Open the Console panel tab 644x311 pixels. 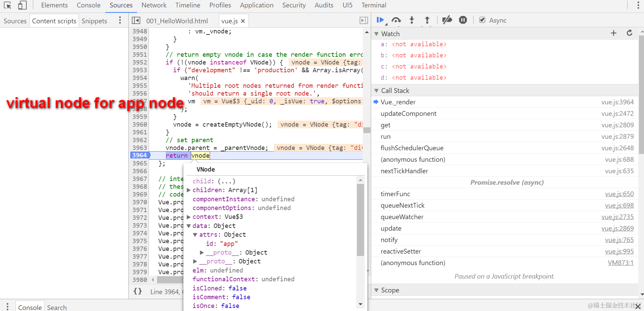88,5
